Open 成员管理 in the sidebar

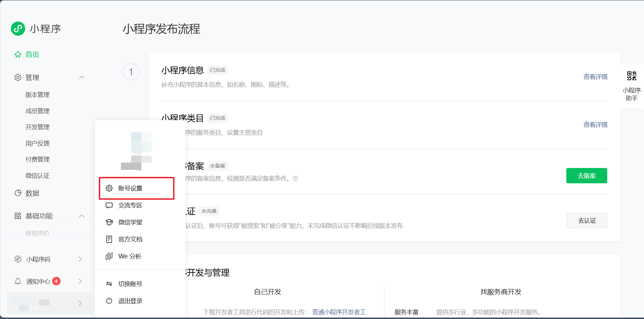coord(37,111)
